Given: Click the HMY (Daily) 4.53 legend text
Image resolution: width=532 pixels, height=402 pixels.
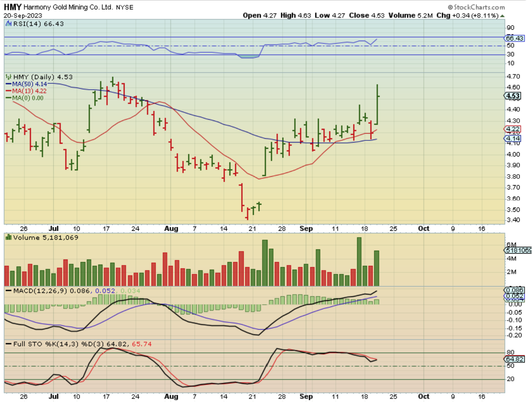Looking at the screenshot, I should (x=42, y=77).
